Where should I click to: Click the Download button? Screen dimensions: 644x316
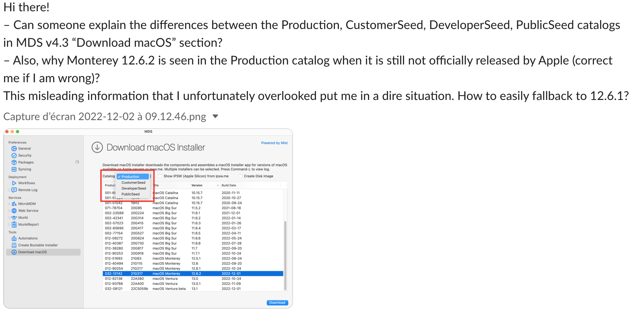click(277, 303)
